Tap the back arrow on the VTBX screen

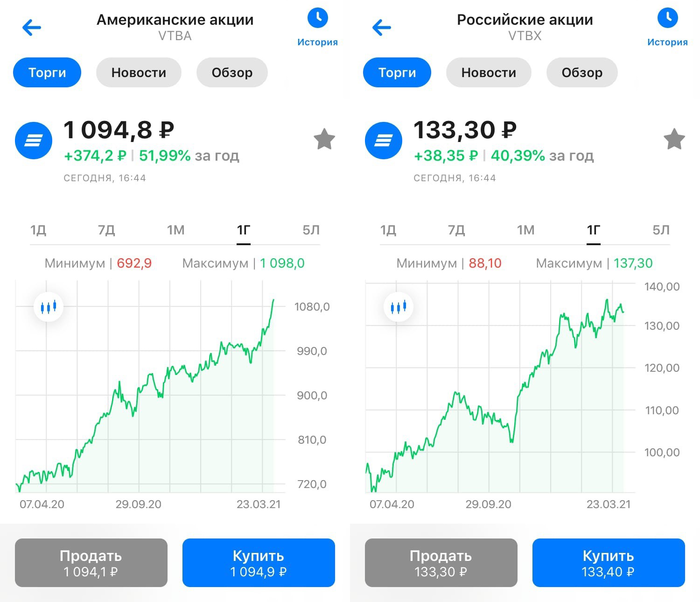(382, 28)
